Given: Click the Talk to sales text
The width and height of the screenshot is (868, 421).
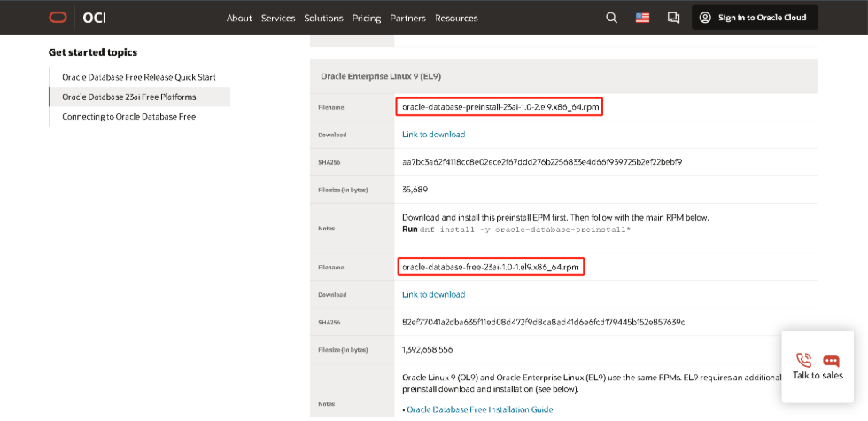Looking at the screenshot, I should pos(818,376).
